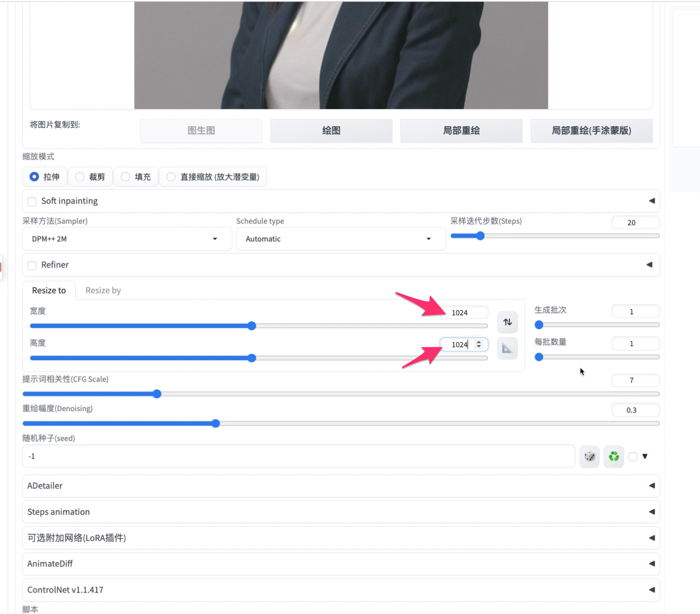Swap width and height values icon
The image size is (700, 614).
click(507, 322)
